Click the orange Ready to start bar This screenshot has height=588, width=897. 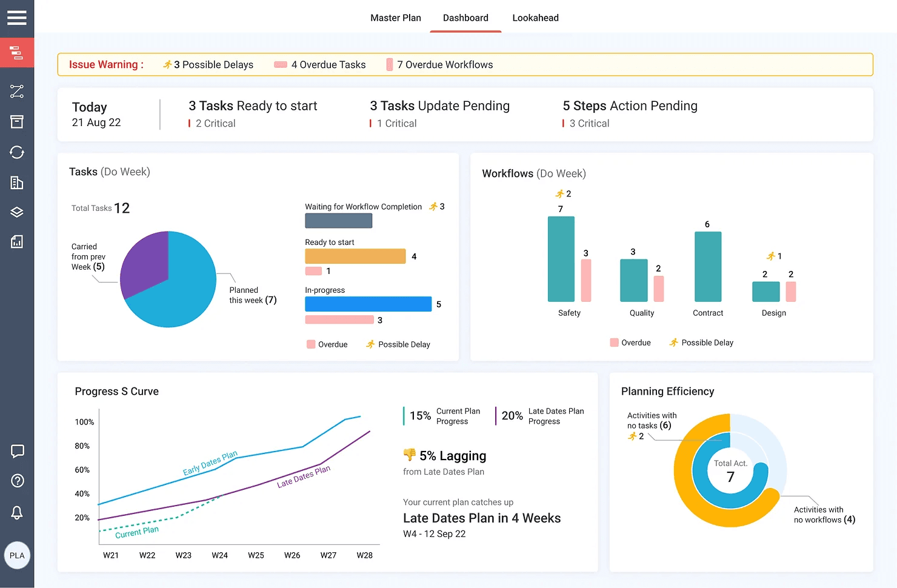(355, 256)
